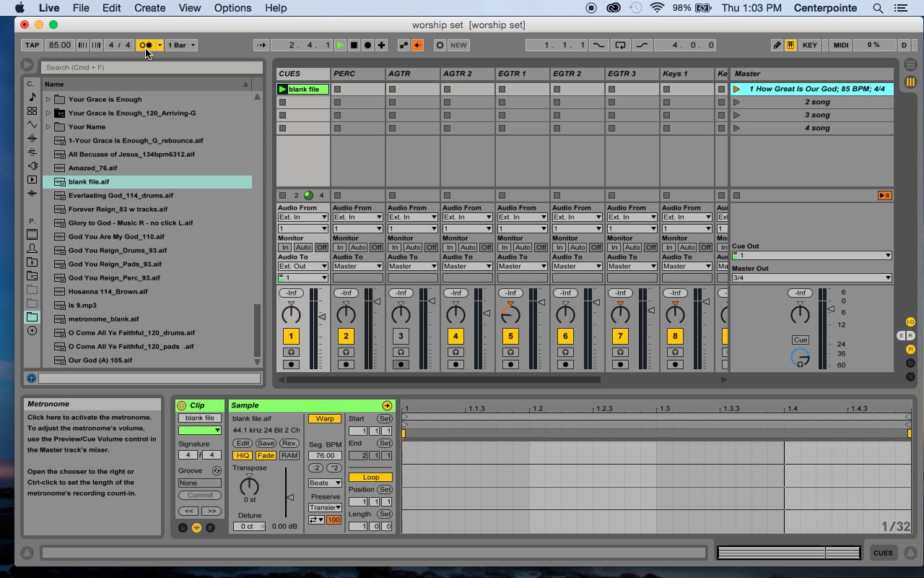Toggle HiQ sample mode
The height and width of the screenshot is (578, 924).
click(242, 456)
